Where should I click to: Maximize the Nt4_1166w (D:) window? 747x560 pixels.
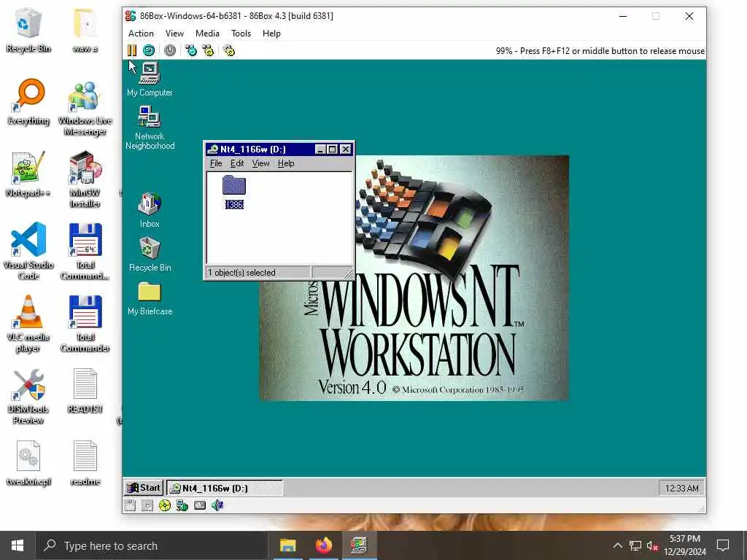click(x=333, y=149)
